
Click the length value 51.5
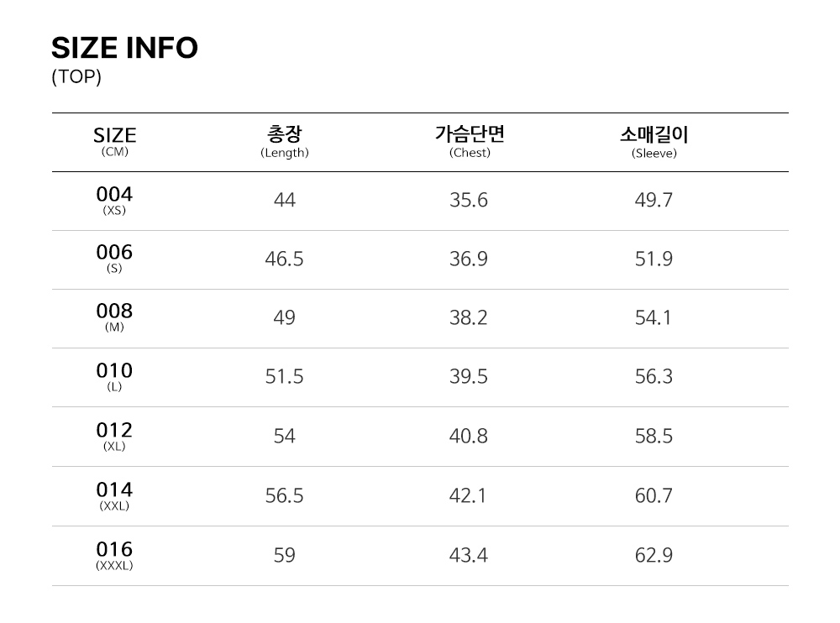tap(285, 377)
